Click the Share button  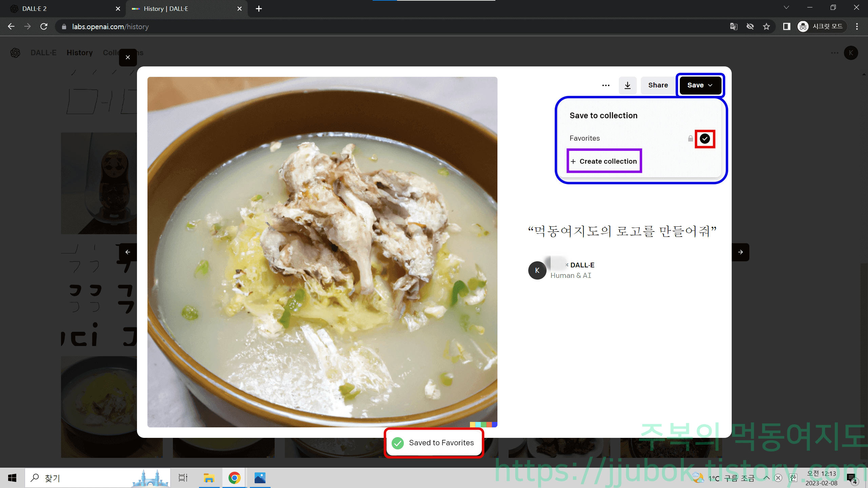pyautogui.click(x=657, y=85)
